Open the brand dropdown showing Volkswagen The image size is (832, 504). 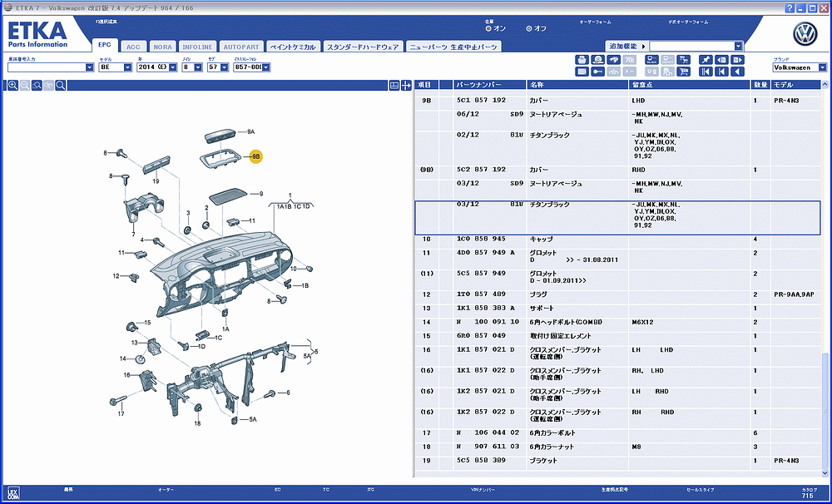[822, 67]
